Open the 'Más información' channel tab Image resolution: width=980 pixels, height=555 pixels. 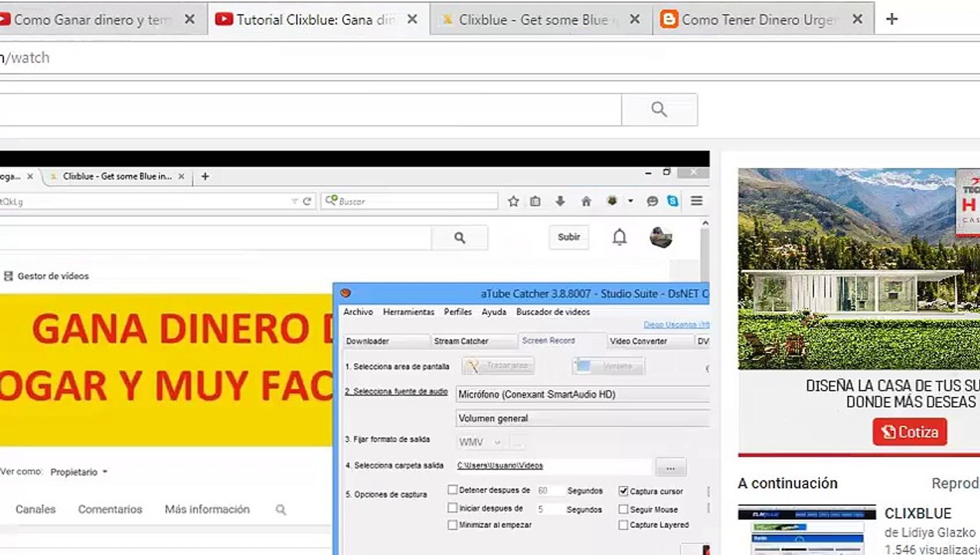point(207,510)
